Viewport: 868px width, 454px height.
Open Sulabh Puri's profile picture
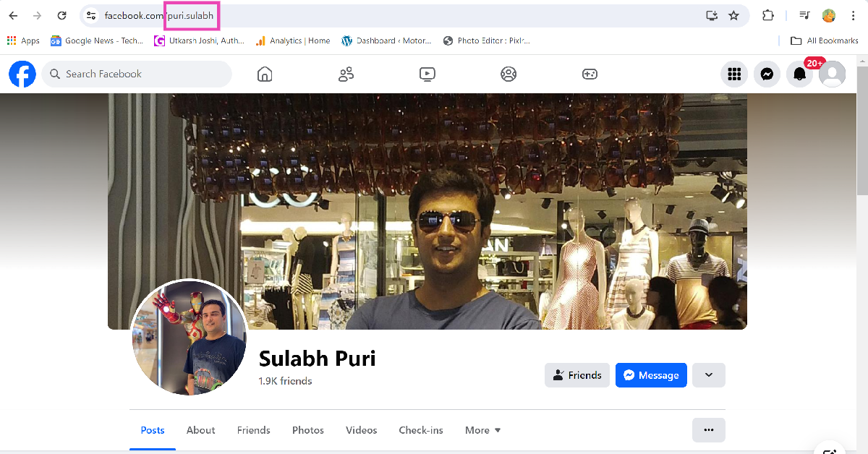190,337
